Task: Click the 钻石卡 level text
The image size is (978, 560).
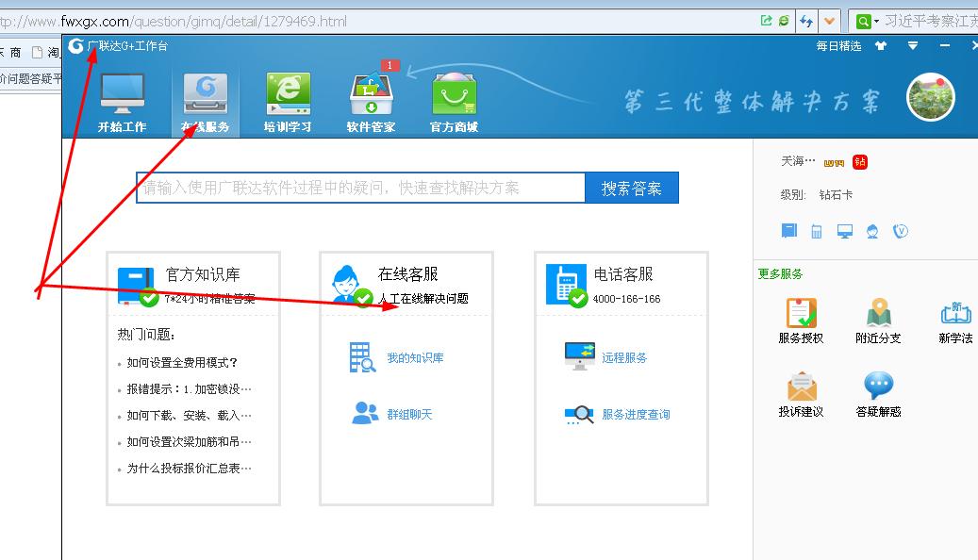Action: coord(836,194)
